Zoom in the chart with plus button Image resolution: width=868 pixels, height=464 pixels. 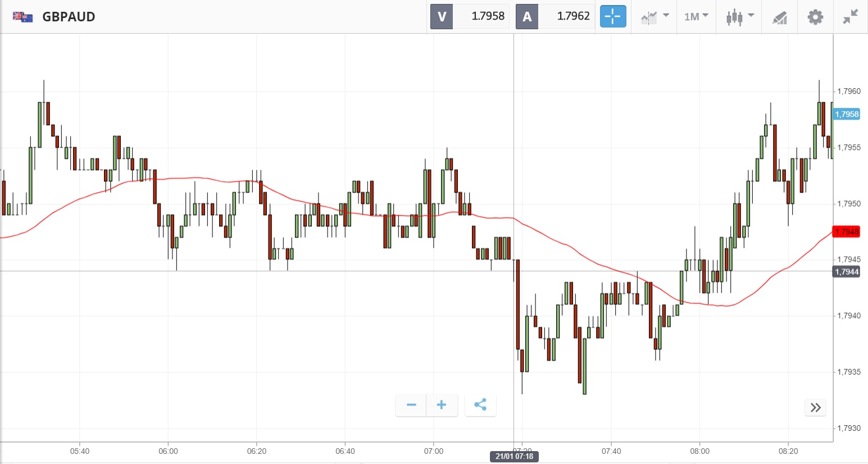[442, 405]
